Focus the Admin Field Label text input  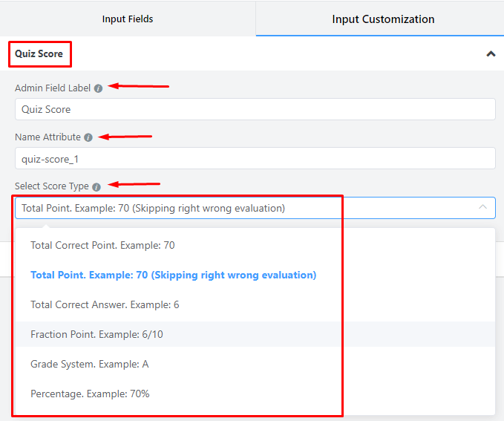click(255, 109)
